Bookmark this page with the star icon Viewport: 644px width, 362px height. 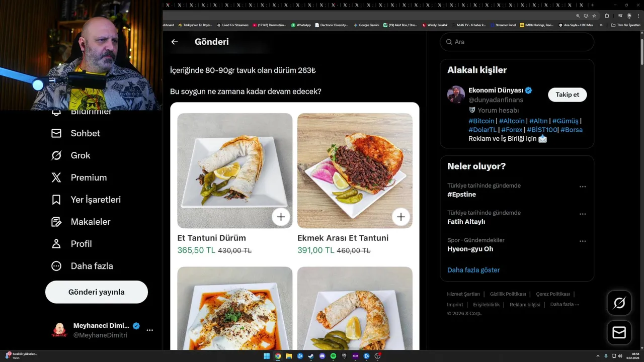click(x=594, y=16)
